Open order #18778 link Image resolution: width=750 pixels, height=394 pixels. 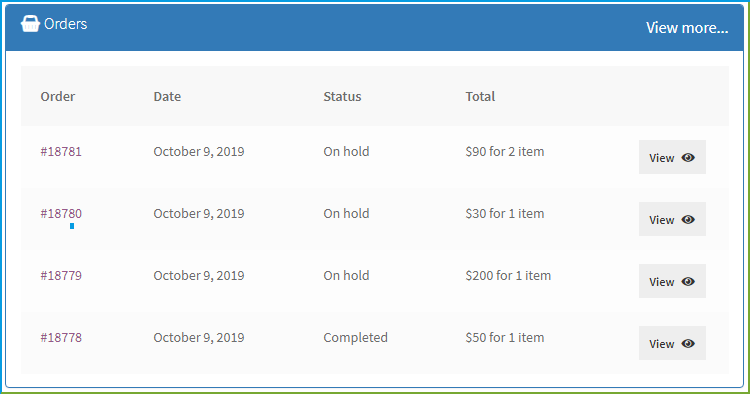point(61,338)
